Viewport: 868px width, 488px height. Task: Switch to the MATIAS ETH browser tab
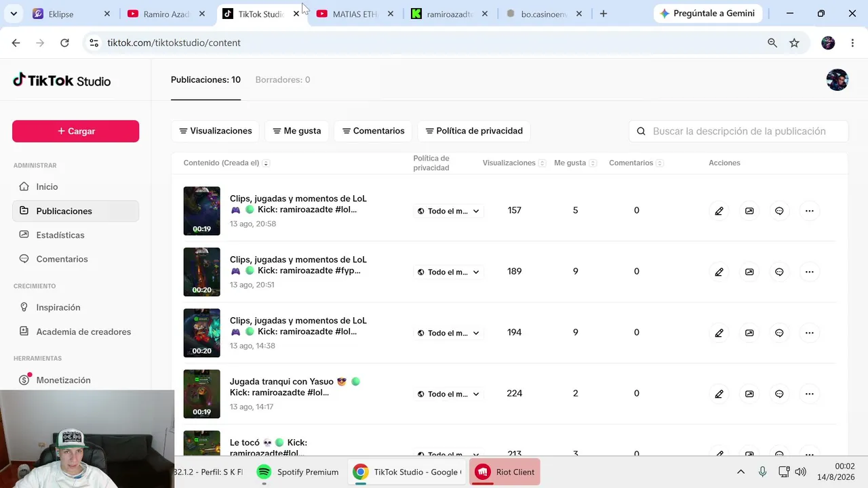[x=355, y=14]
